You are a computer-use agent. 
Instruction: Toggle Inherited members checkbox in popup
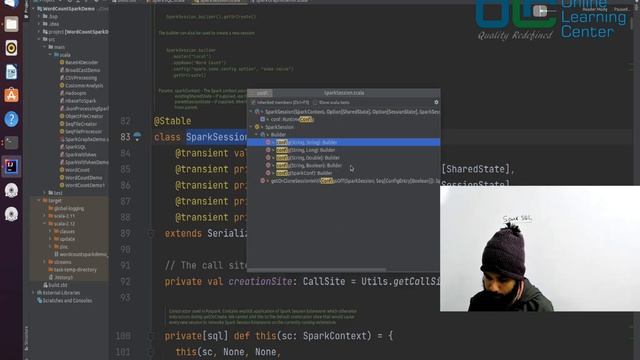point(253,102)
